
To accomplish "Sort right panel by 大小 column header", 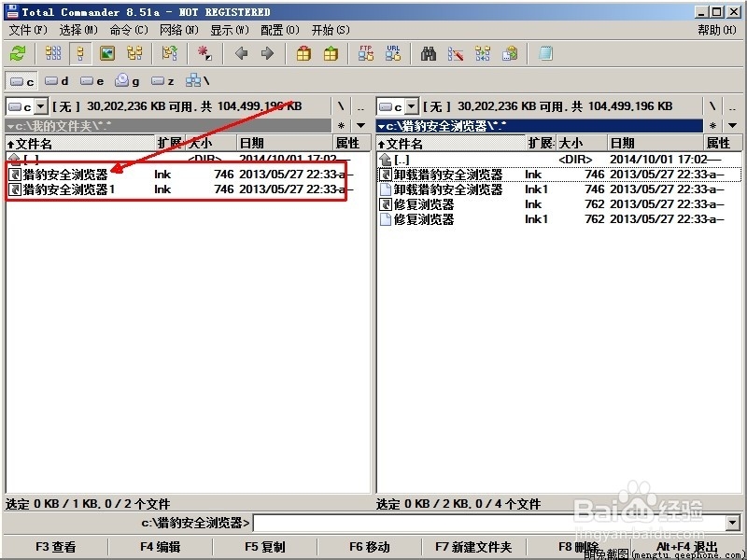I will (582, 144).
